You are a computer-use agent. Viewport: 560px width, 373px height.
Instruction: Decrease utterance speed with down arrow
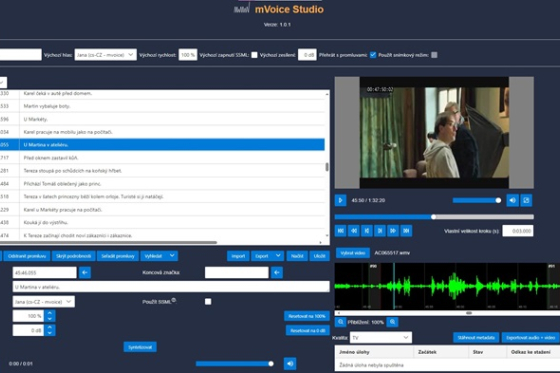pyautogui.click(x=50, y=319)
